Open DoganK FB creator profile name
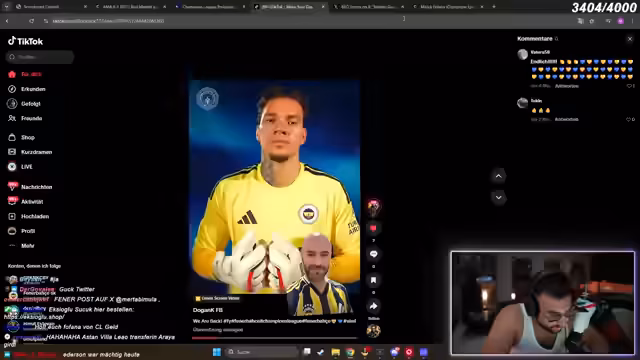The height and width of the screenshot is (360, 640). (x=208, y=310)
